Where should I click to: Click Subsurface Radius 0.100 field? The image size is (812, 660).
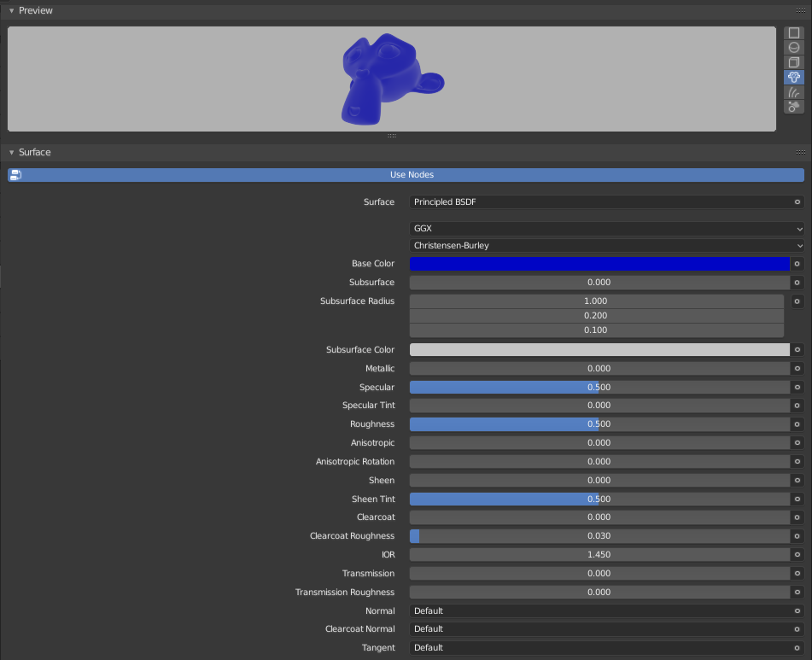(x=597, y=330)
